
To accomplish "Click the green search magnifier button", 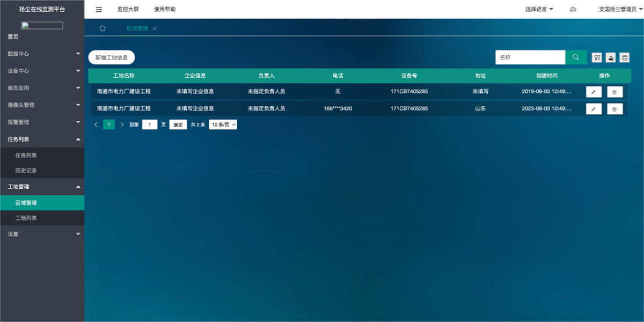I will (576, 57).
